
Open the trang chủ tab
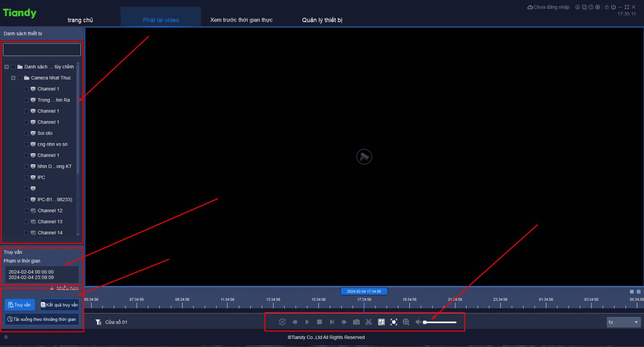point(80,20)
